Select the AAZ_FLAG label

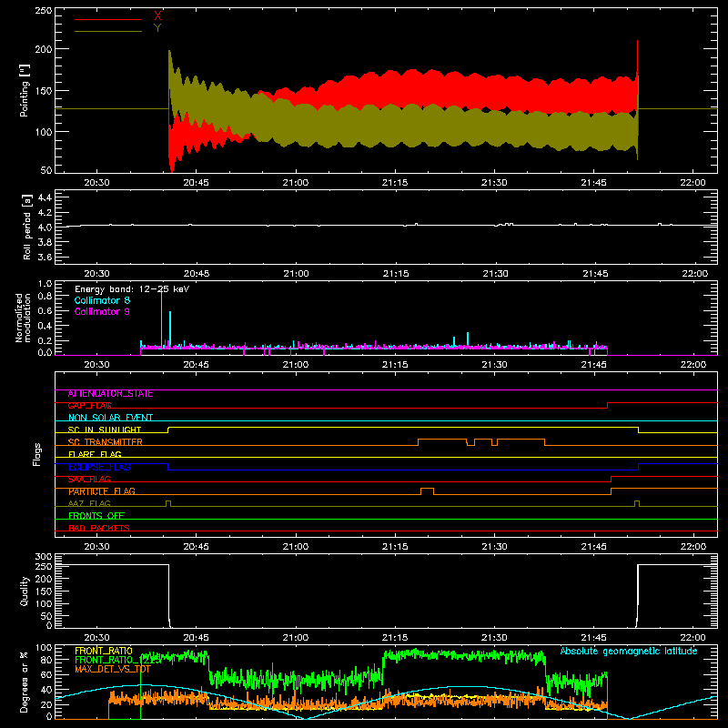coord(89,503)
